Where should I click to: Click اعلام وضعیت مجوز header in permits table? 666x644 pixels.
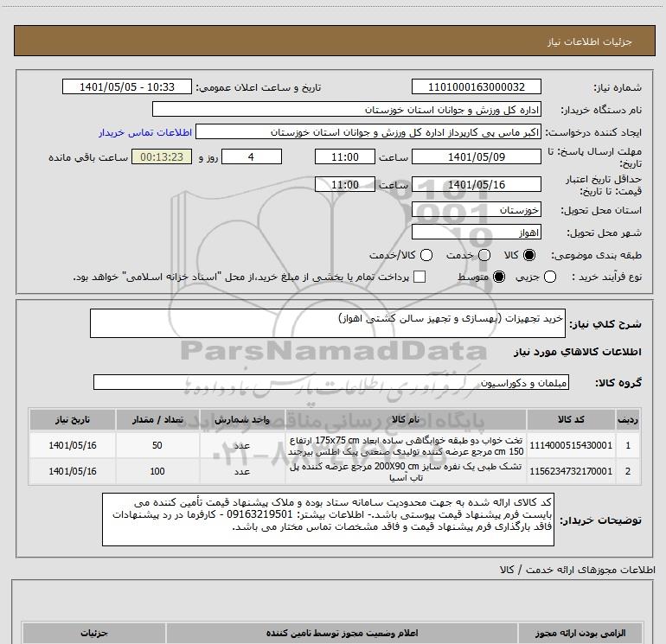[x=342, y=633]
